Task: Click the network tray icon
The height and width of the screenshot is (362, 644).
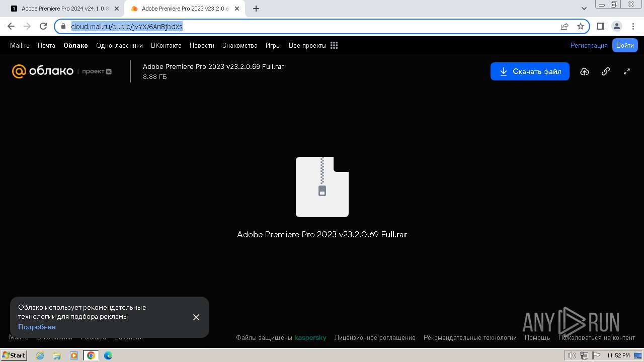Action: (584, 355)
